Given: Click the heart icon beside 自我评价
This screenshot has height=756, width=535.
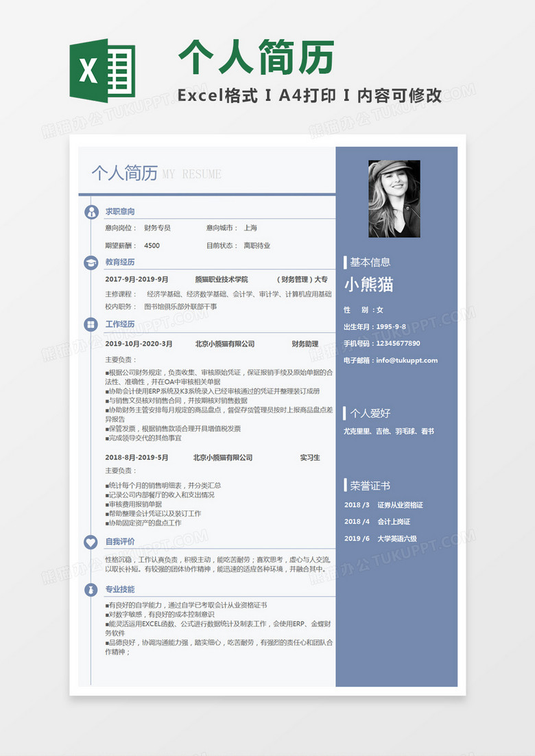Looking at the screenshot, I should tap(91, 542).
